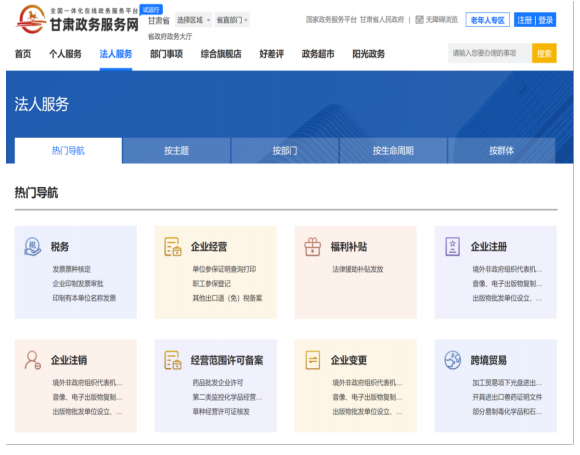Viewport: 580px width, 455px height.
Task: Open 第二类监控化学品经营 link
Action: (x=227, y=397)
